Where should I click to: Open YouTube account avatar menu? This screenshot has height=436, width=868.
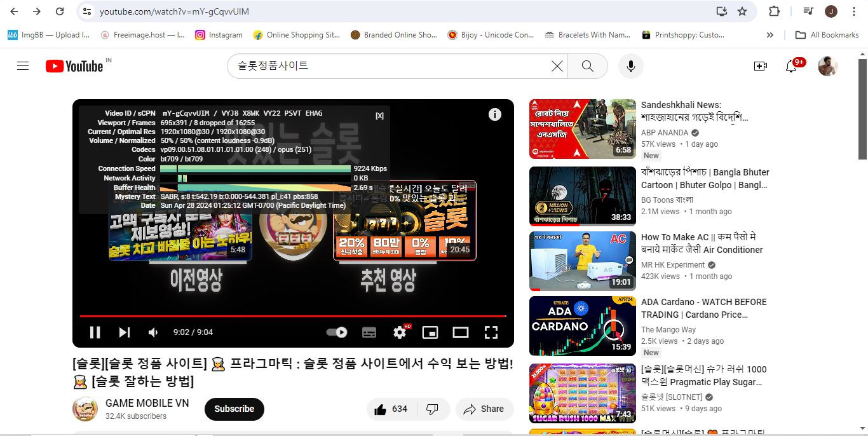pos(827,66)
